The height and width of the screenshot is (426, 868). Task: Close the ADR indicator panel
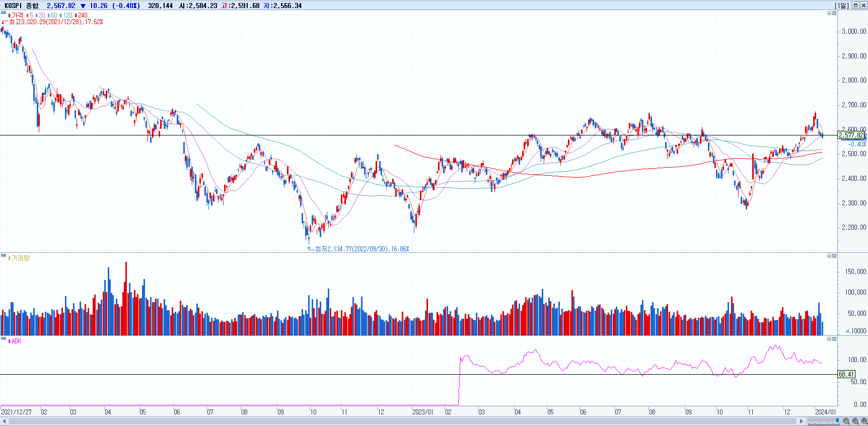click(834, 339)
